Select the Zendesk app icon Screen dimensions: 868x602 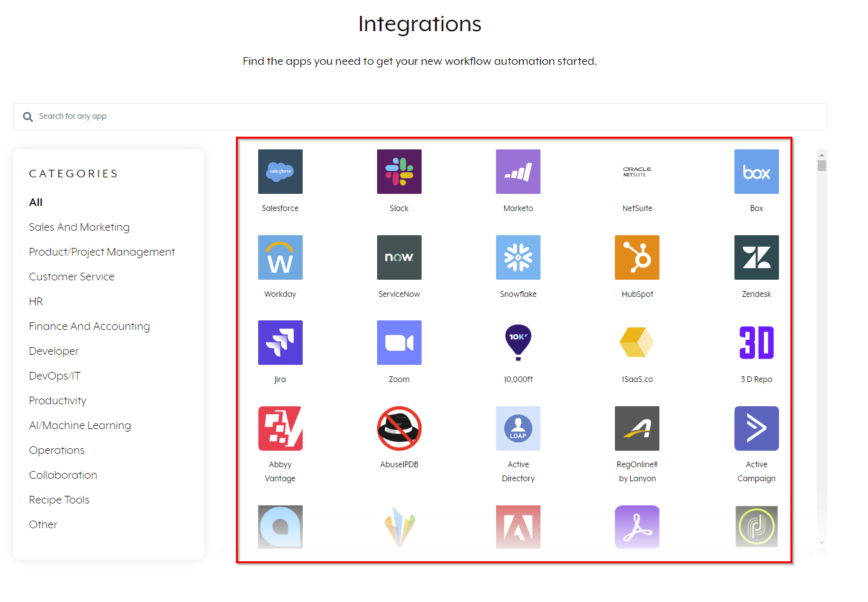[x=756, y=257]
